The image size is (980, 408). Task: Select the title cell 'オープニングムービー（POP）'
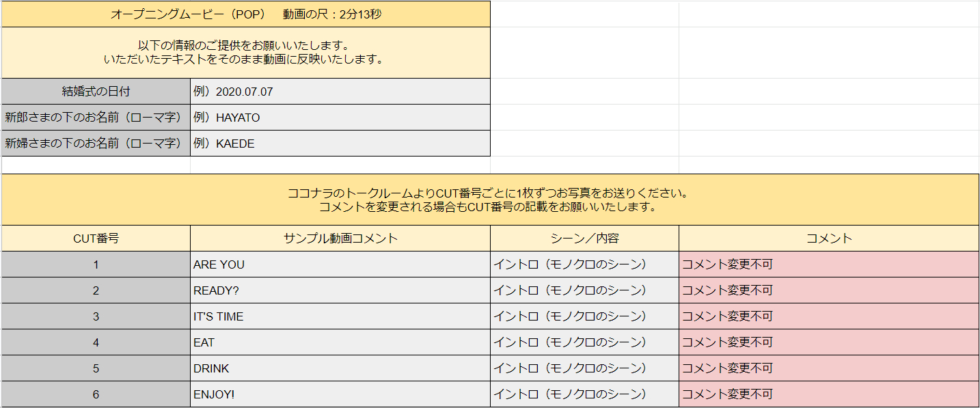pos(246,14)
